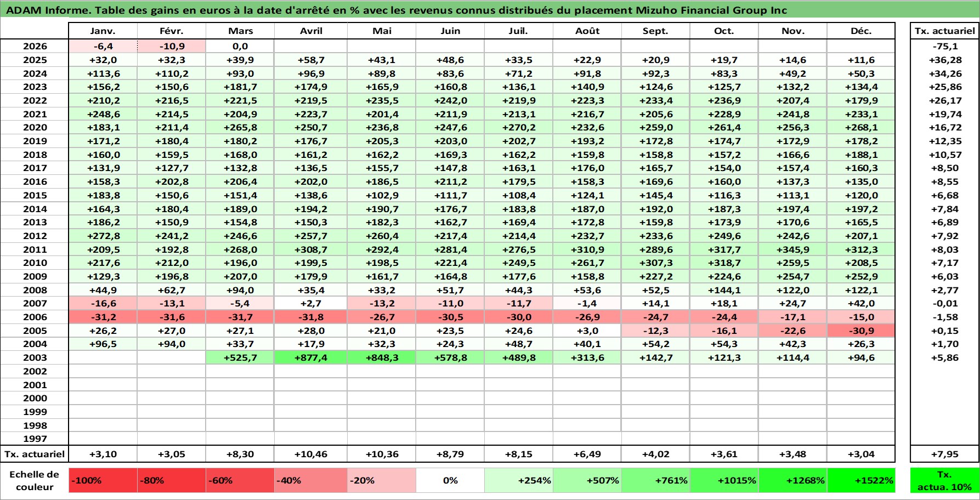Click the empty Janv. 2002 cell
The height and width of the screenshot is (500, 980).
click(103, 371)
